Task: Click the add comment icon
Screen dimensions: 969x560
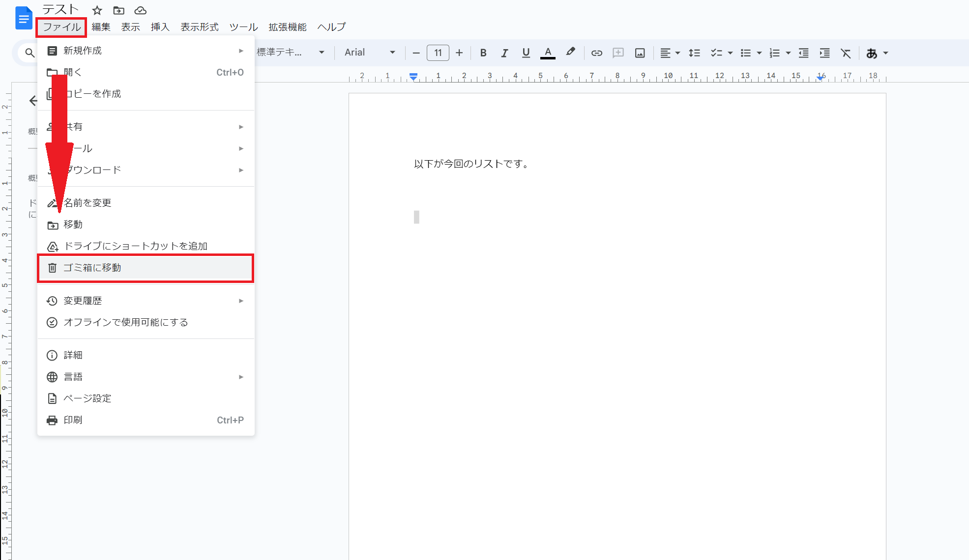Action: (618, 53)
